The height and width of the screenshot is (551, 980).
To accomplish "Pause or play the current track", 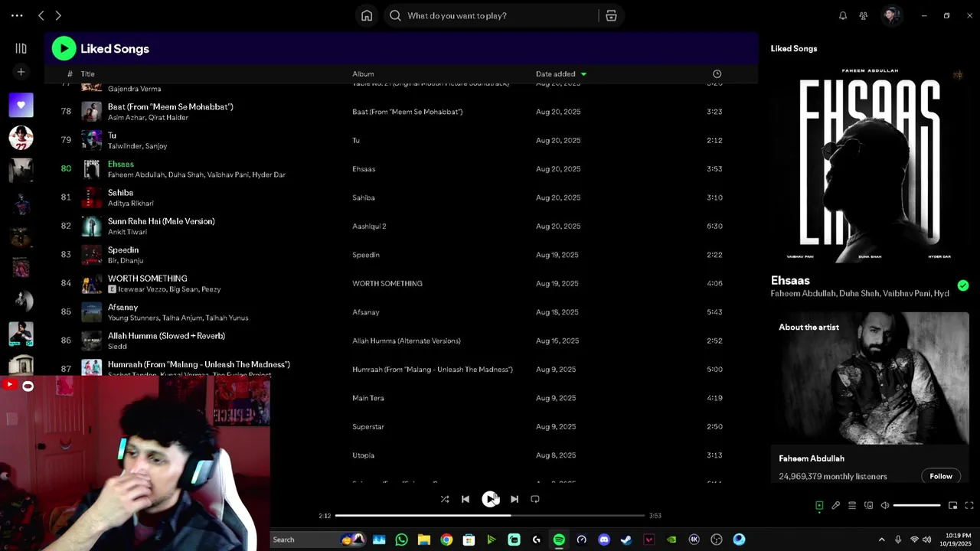I will [x=490, y=499].
